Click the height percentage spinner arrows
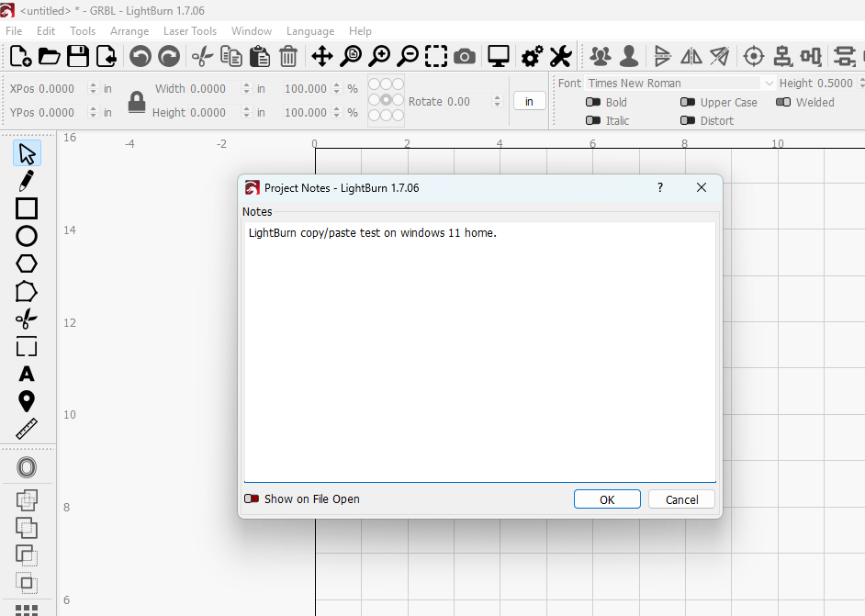The image size is (865, 616). coord(337,113)
